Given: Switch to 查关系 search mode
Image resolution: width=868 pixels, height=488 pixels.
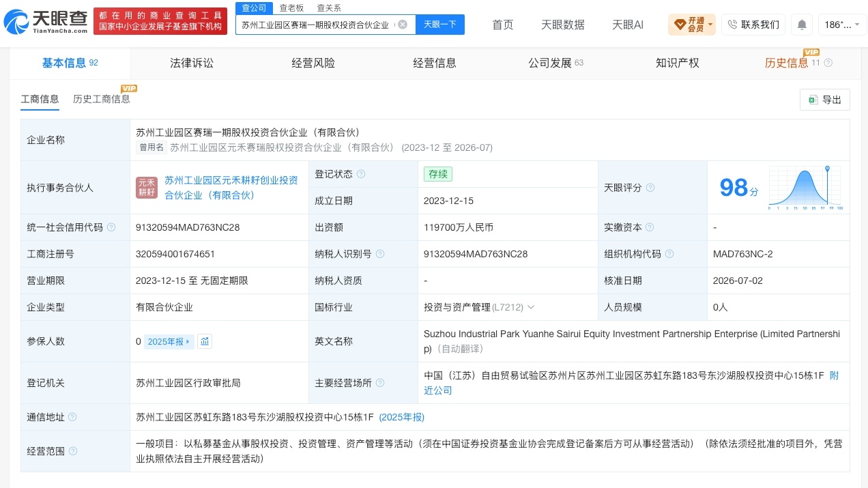Looking at the screenshot, I should pos(329,8).
